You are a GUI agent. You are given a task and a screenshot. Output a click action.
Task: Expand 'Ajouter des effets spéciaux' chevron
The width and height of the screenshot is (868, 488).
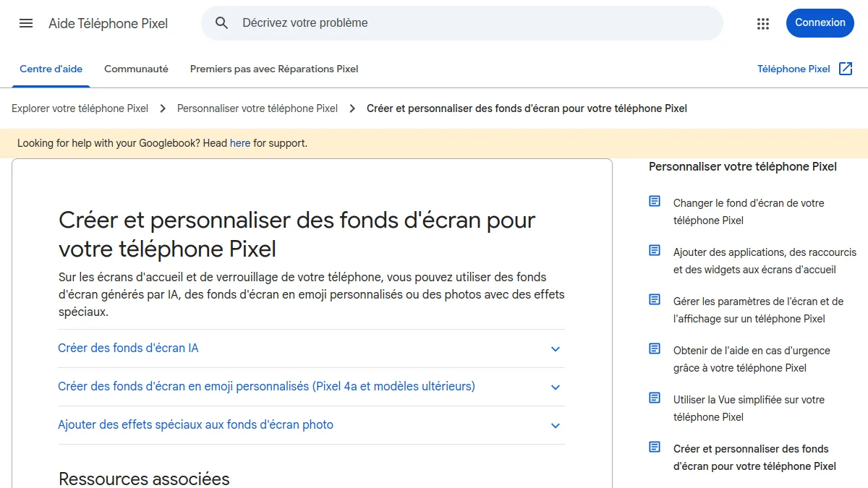click(556, 426)
